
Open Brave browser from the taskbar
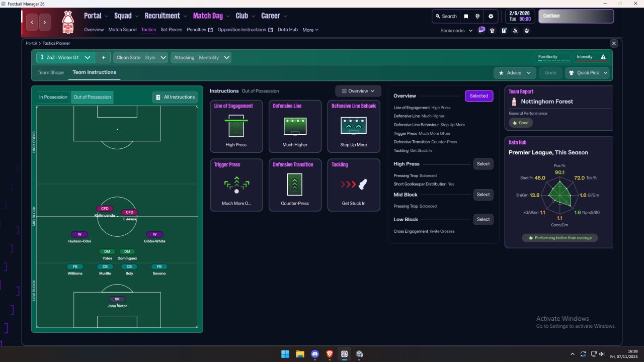point(330,354)
